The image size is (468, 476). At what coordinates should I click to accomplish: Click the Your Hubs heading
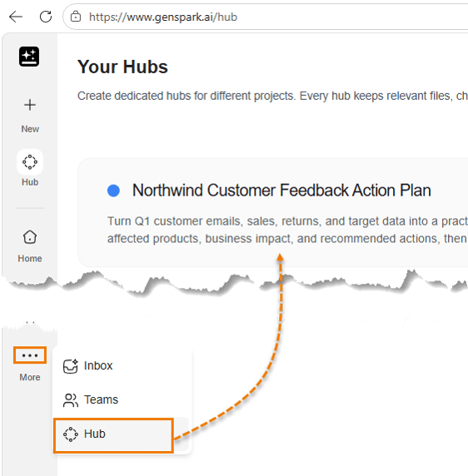tap(122, 67)
